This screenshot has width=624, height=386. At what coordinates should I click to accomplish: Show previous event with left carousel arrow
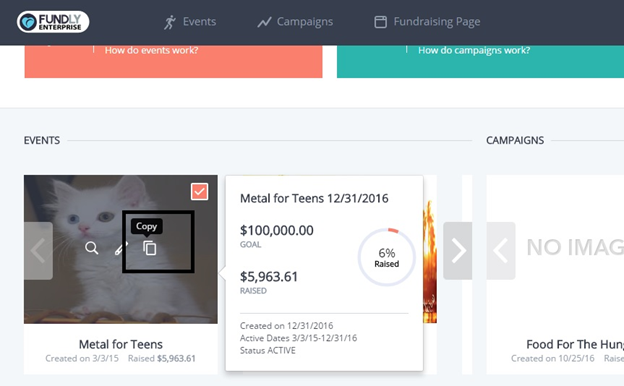(x=39, y=251)
